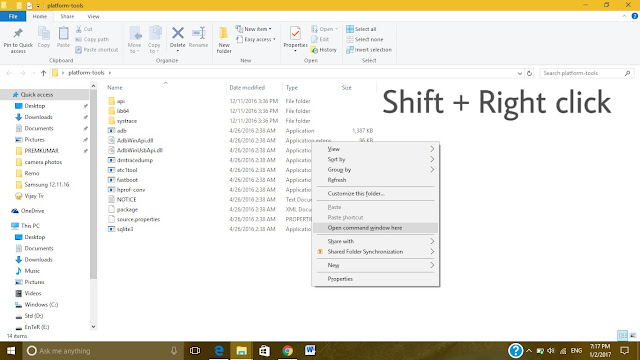Sort by the Name column header
This screenshot has width=640, height=360.
pos(115,87)
